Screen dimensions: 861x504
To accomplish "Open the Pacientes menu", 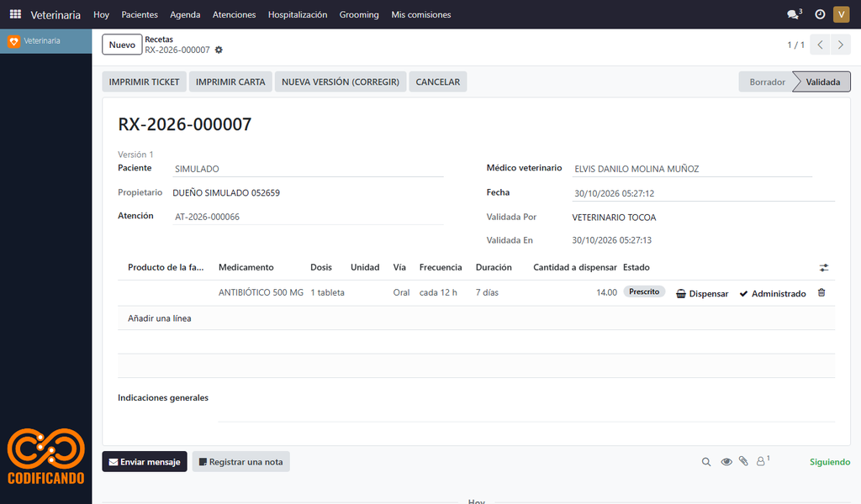I will tap(140, 14).
